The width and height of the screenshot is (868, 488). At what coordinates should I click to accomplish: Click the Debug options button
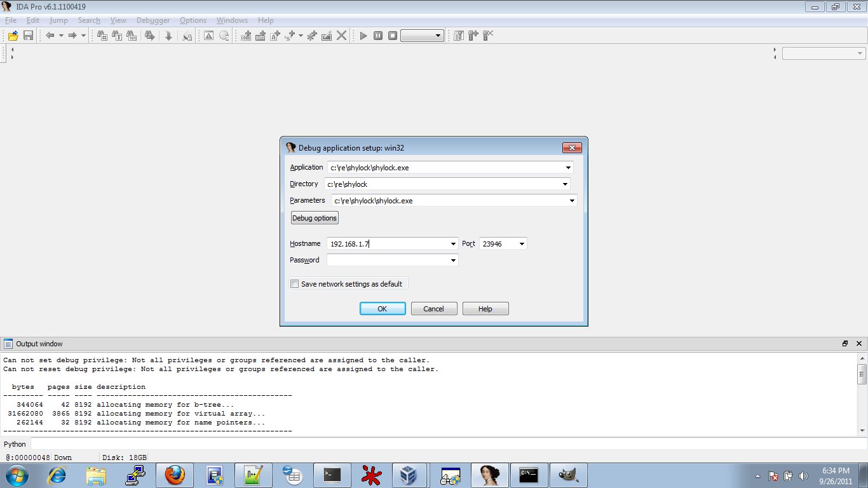pos(315,218)
